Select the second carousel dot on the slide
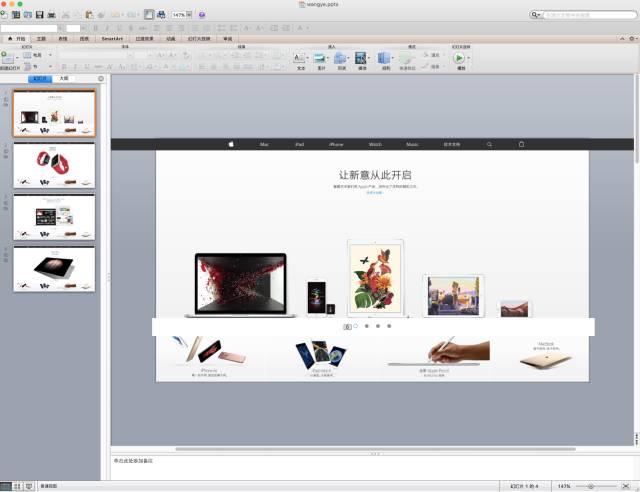The image size is (640, 492). (x=367, y=326)
